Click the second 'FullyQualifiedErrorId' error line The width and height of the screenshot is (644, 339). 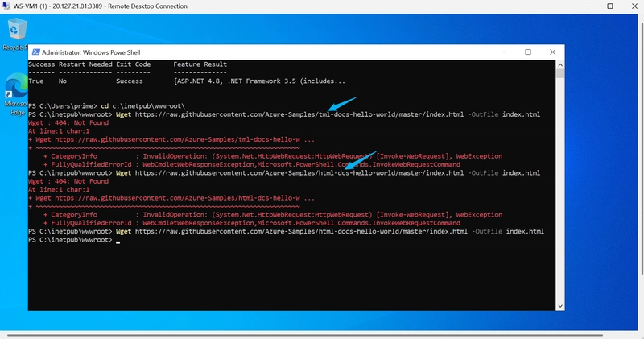click(252, 223)
